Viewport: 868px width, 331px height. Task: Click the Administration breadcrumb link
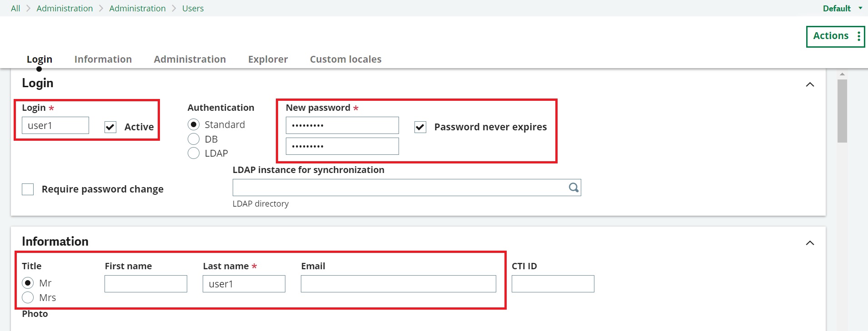coord(65,8)
